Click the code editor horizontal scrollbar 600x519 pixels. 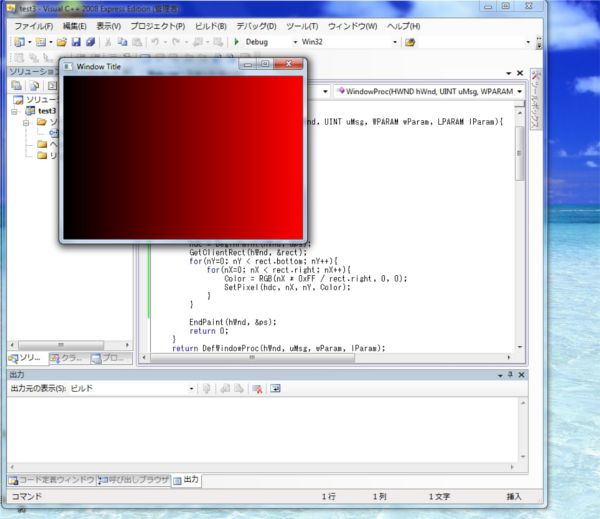coord(252,357)
